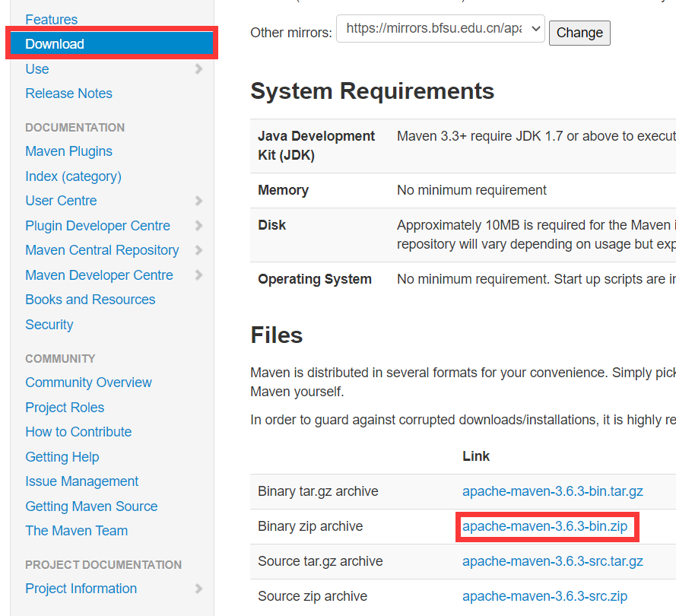
Task: Click the Java Development Kit (JDK) cell
Action: click(x=316, y=146)
